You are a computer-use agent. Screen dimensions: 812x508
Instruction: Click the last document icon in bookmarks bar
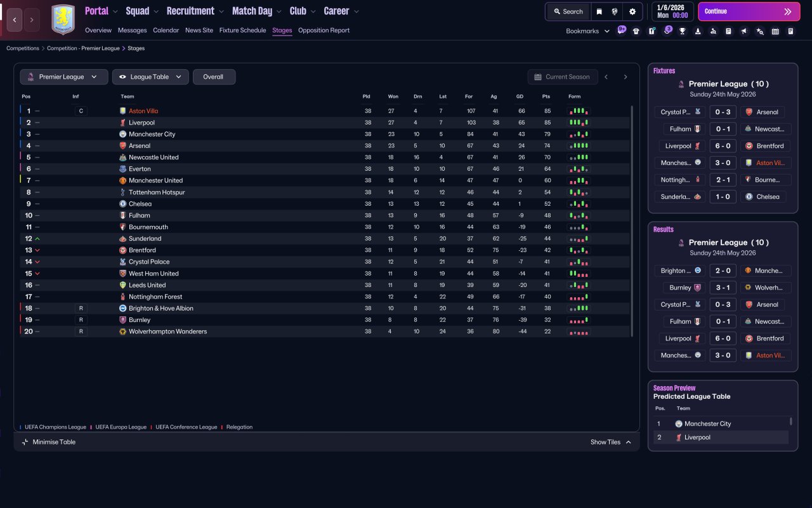click(790, 31)
